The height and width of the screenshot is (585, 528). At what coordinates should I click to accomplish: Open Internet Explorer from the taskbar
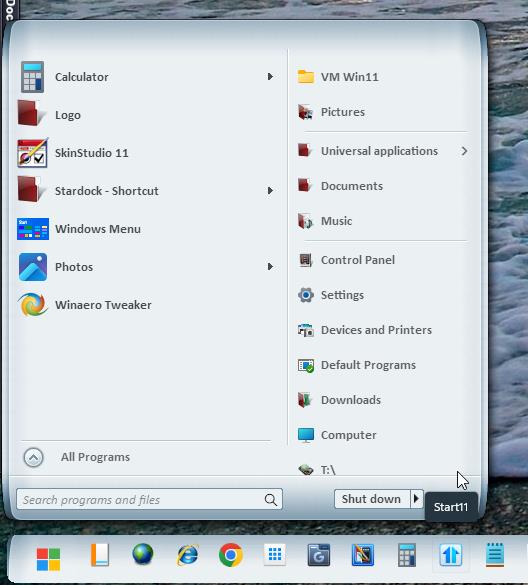click(187, 555)
